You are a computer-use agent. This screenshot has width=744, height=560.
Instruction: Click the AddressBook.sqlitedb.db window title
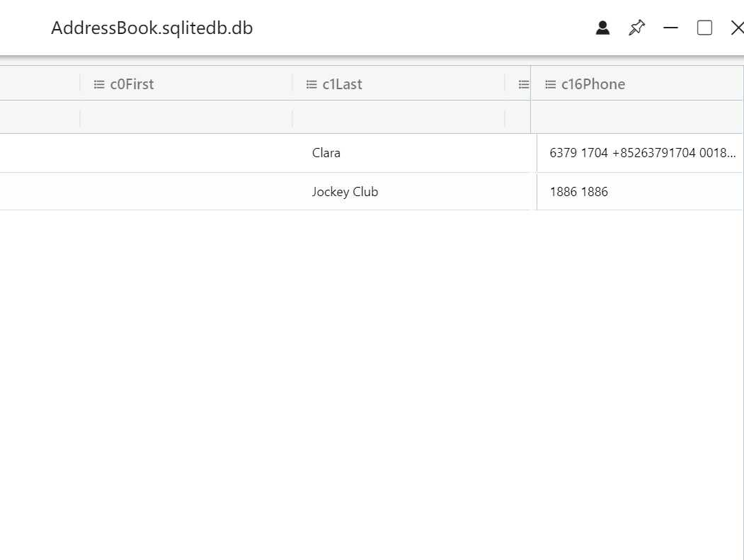[x=151, y=28]
